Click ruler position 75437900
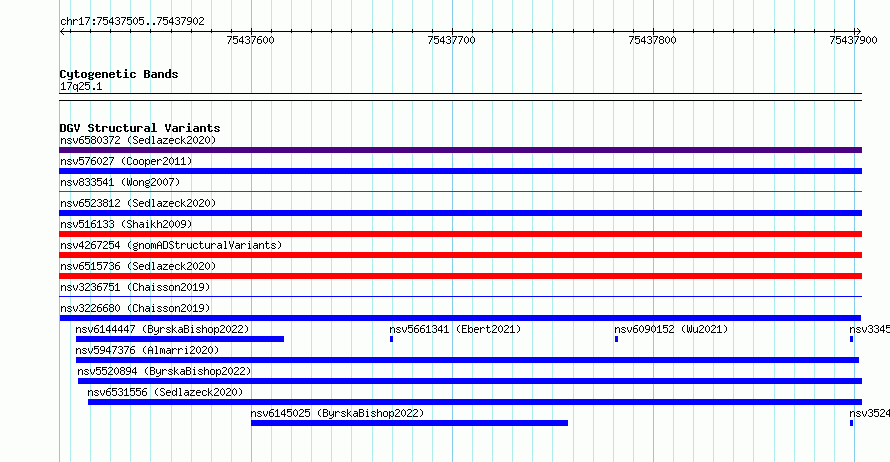890x462 pixels. tap(853, 40)
